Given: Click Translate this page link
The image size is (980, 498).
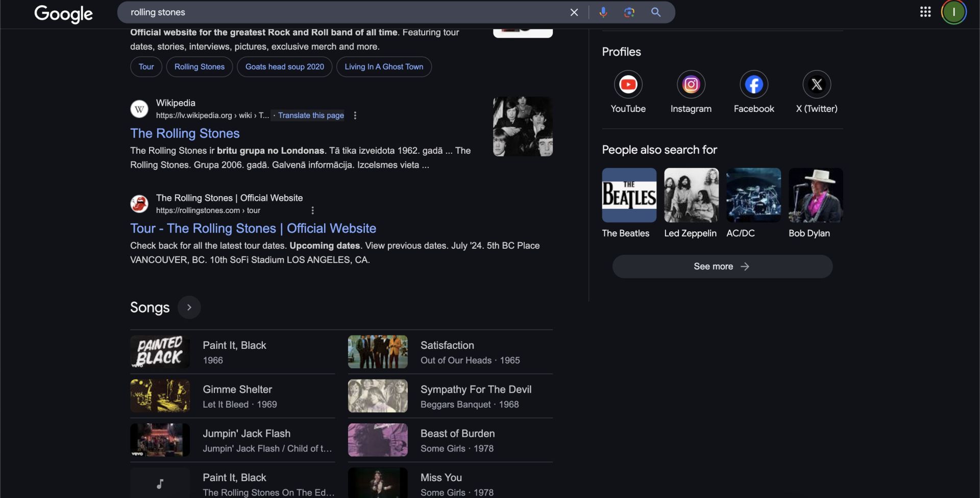Looking at the screenshot, I should pyautogui.click(x=311, y=115).
